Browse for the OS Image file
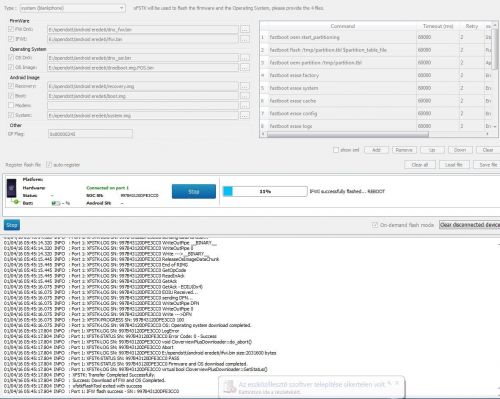This screenshot has width=500, height=399. coord(245,67)
